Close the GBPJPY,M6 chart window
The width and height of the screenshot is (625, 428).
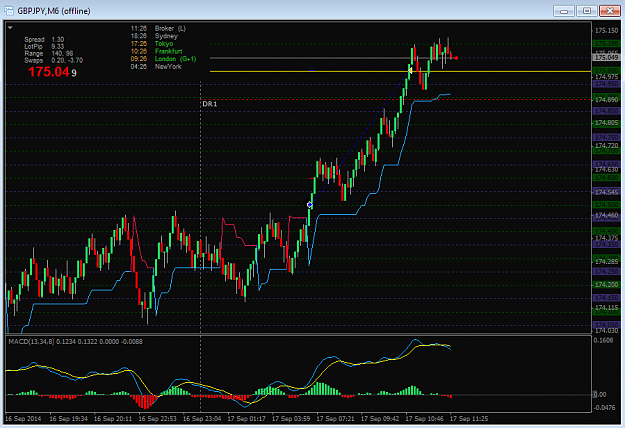pos(610,11)
